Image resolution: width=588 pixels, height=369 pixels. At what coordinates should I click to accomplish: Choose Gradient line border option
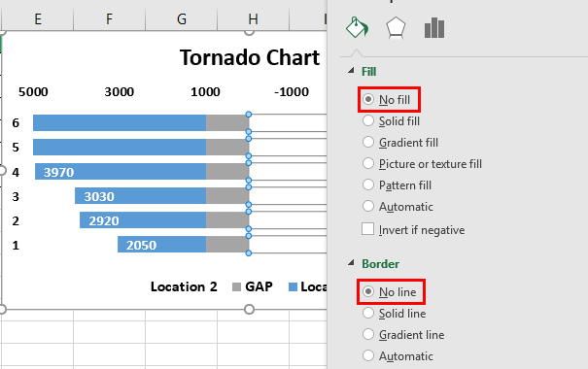[403, 335]
